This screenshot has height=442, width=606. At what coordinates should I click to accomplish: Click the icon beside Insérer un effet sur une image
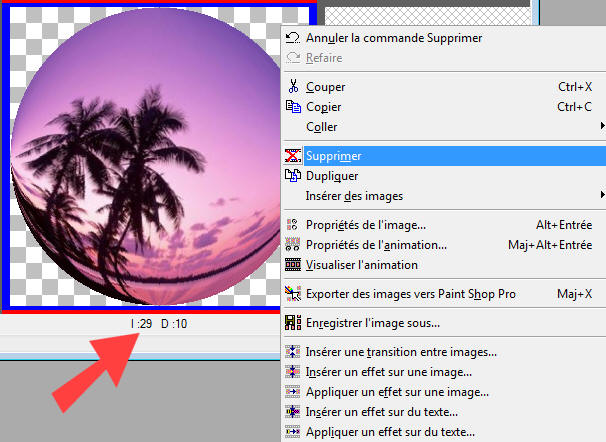coord(293,372)
